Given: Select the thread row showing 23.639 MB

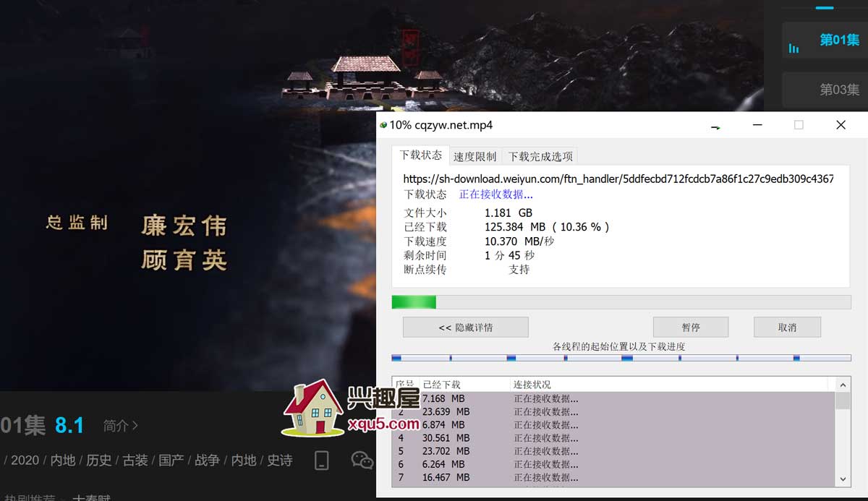Looking at the screenshot, I should 613,411.
